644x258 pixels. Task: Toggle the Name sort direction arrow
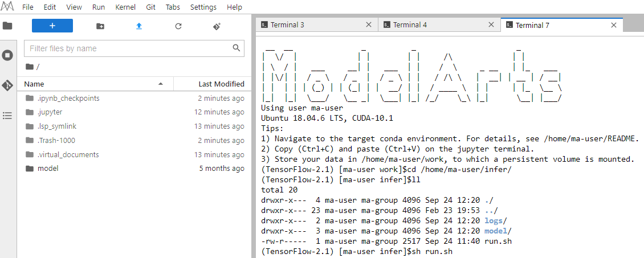[x=161, y=84]
